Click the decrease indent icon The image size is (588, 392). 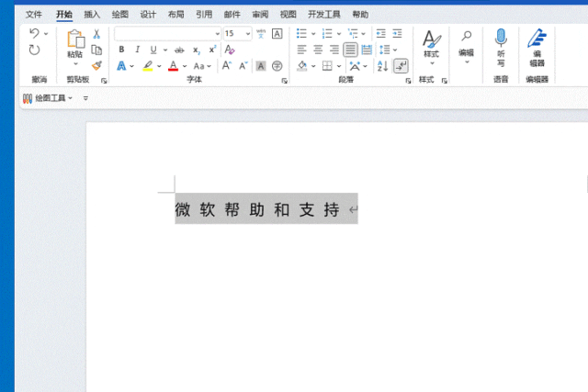(381, 33)
